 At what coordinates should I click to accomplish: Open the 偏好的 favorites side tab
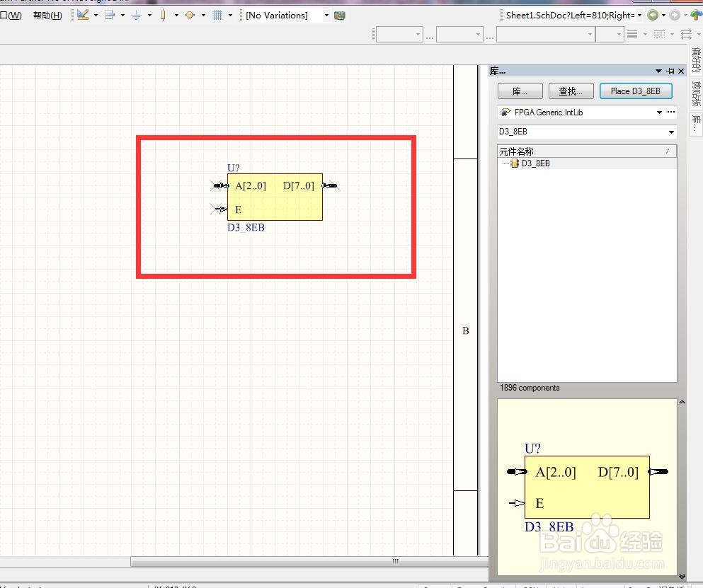696,59
